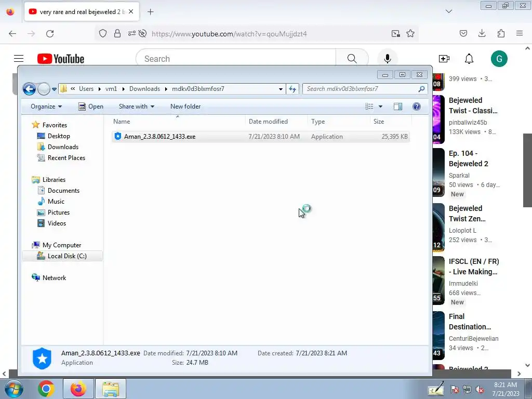The width and height of the screenshot is (532, 399).
Task: Click the YouTube Search field
Action: coord(236,59)
